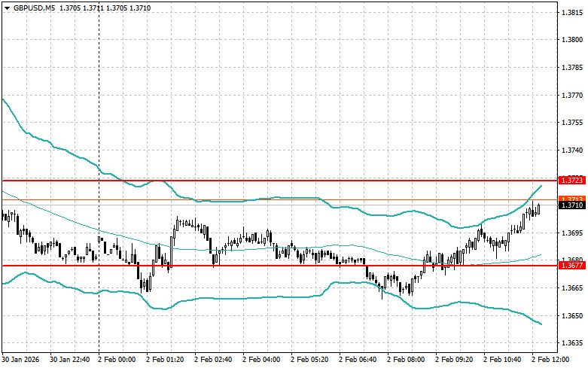
Task: Click the 2 Feb 00:00 time label
Action: click(117, 360)
